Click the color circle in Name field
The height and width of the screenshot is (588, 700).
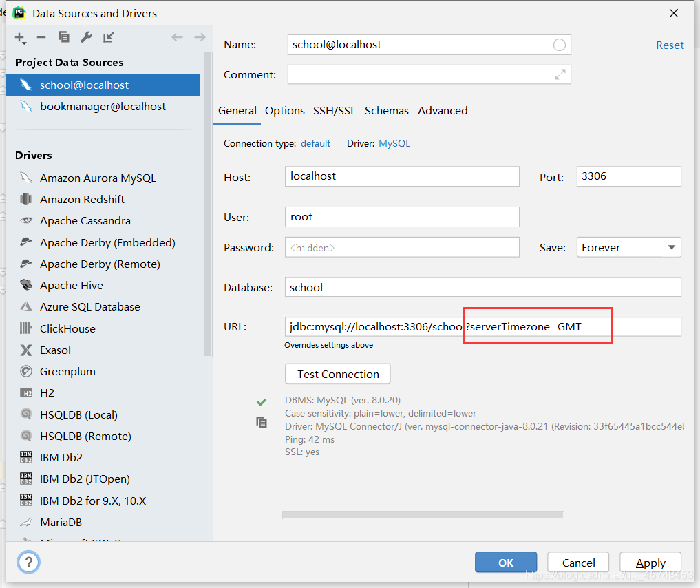[x=560, y=45]
